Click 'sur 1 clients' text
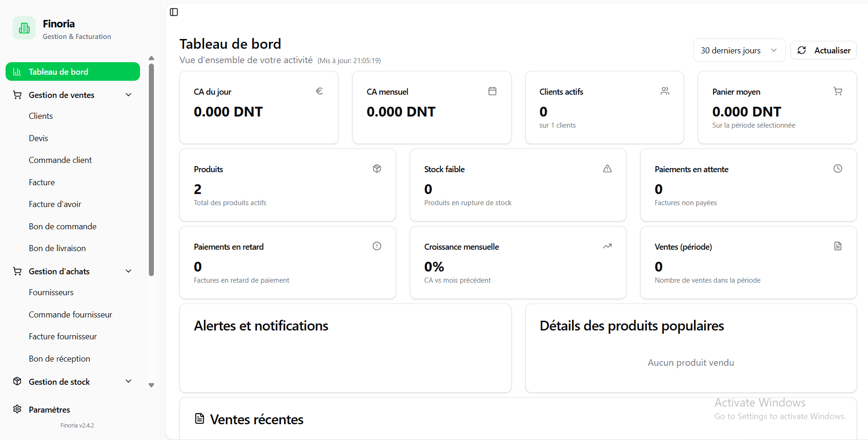Screen dimensions: 868x440 [557, 125]
